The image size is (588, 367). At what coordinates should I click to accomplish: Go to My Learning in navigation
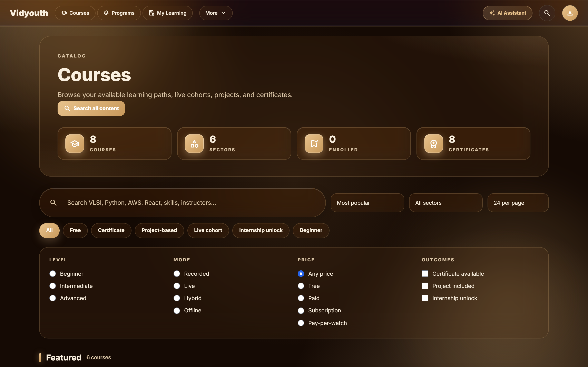point(168,13)
